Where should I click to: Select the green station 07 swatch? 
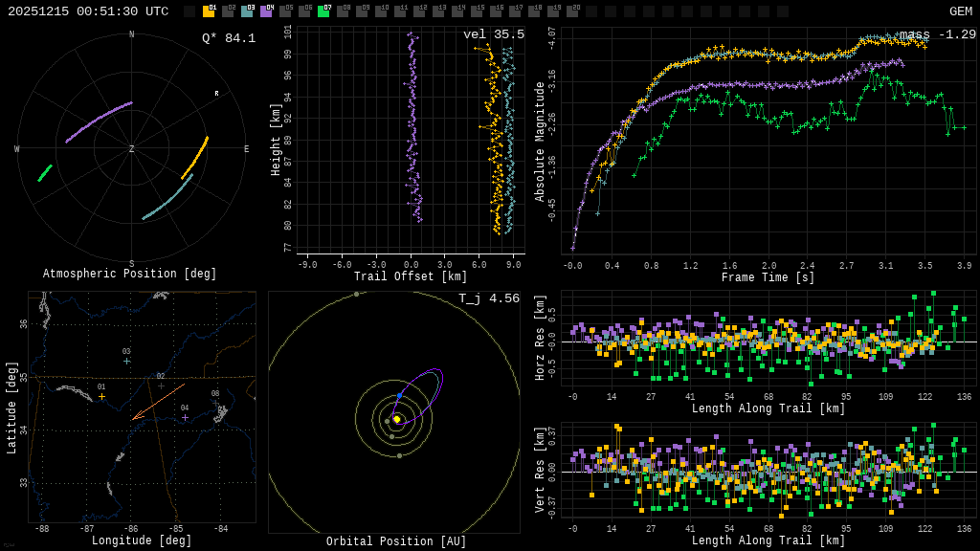coord(323,11)
